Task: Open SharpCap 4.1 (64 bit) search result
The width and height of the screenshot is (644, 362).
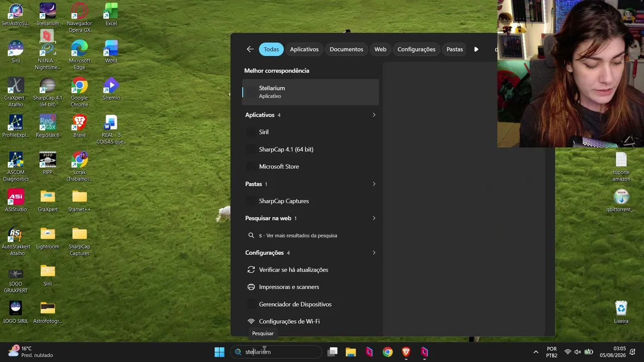Action: pyautogui.click(x=310, y=149)
